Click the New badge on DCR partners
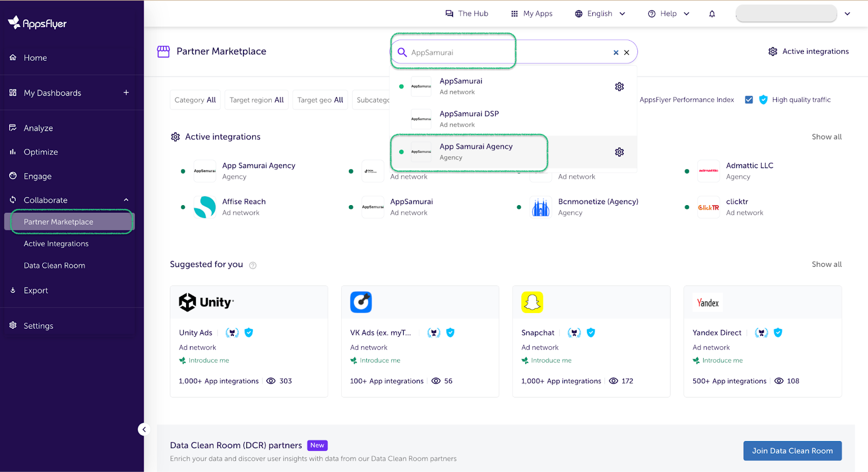The height and width of the screenshot is (472, 868). click(x=317, y=445)
